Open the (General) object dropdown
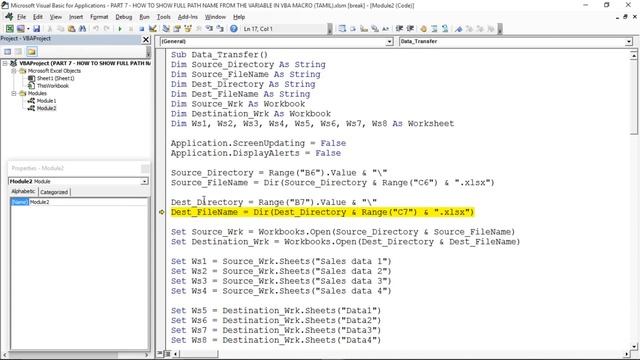This screenshot has height=360, width=640. 389,42
